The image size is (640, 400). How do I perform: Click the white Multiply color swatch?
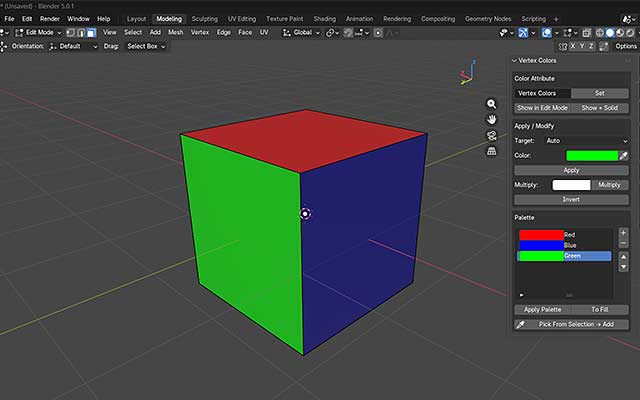tap(571, 185)
